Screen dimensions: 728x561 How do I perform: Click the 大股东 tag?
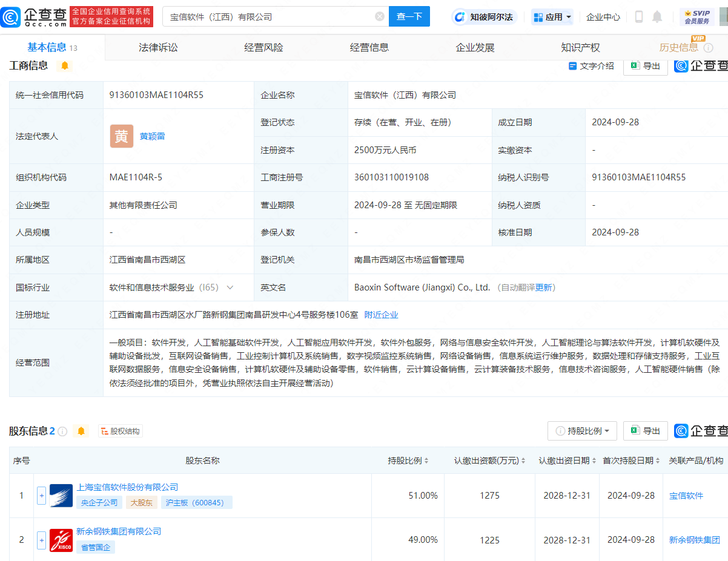pyautogui.click(x=142, y=502)
